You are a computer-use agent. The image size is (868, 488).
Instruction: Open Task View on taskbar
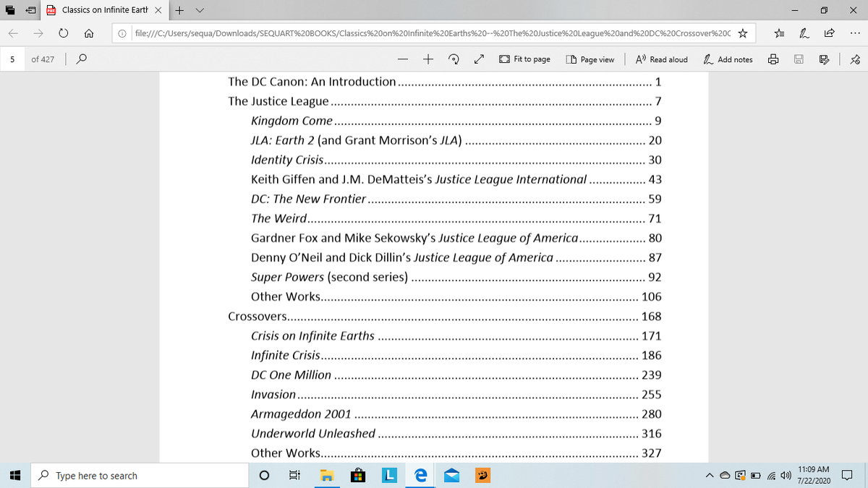tap(294, 476)
